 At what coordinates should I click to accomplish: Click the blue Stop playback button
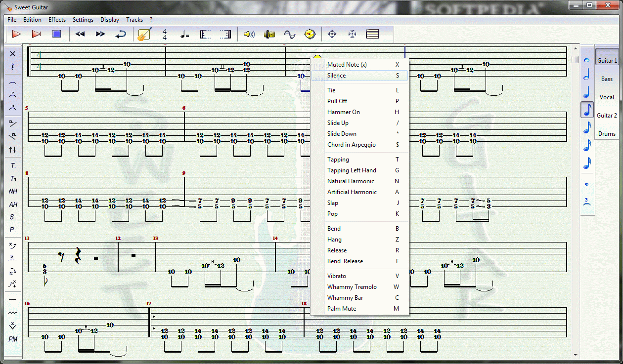click(x=56, y=34)
